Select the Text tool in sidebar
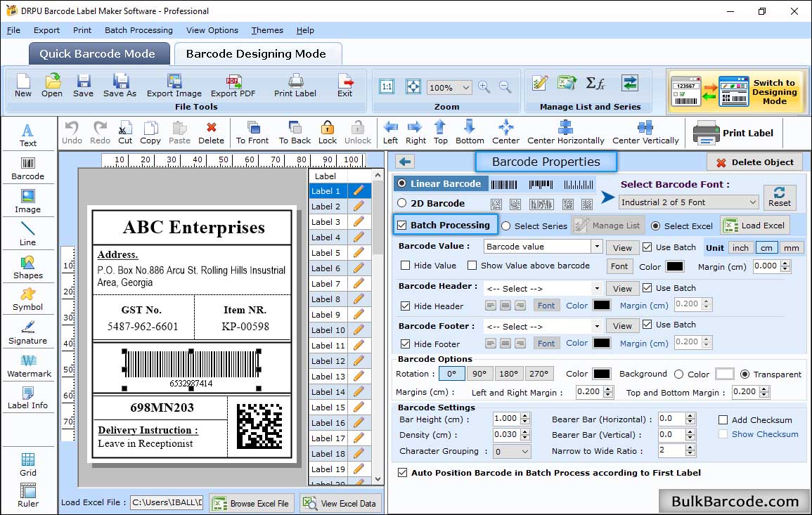The width and height of the screenshot is (812, 515). [x=28, y=135]
